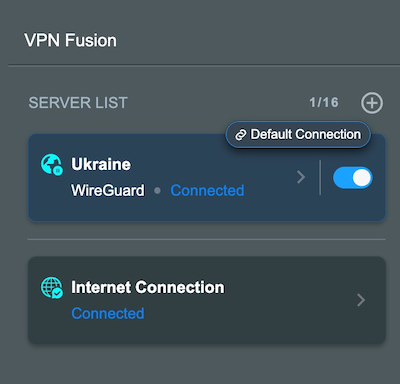Viewport: 400px width, 384px height.
Task: Click the pause badge on Ukraine globe
Action: pos(58,170)
